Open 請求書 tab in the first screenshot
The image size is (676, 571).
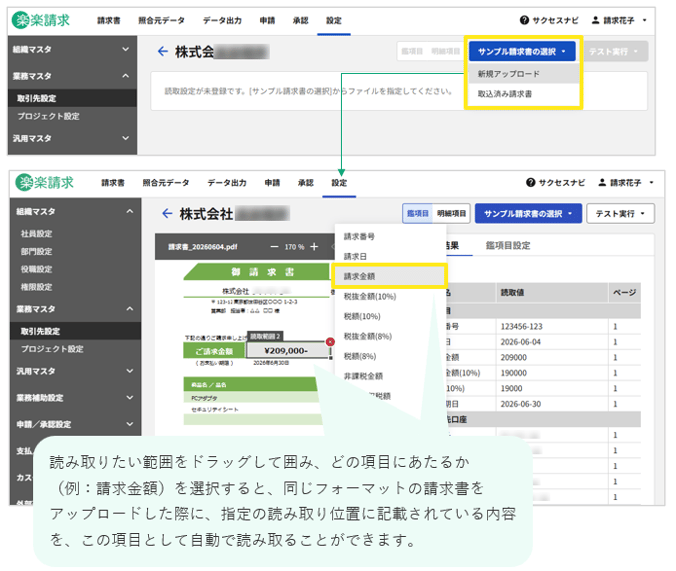[109, 20]
